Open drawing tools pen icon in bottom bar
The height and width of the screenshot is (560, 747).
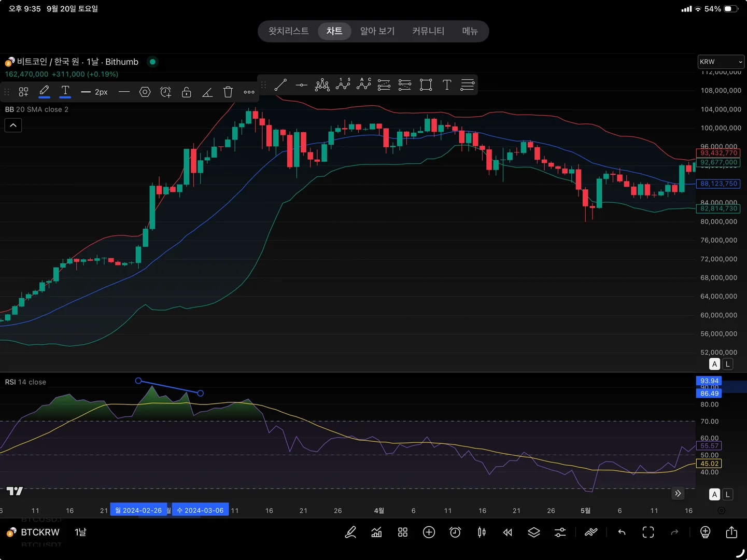350,532
